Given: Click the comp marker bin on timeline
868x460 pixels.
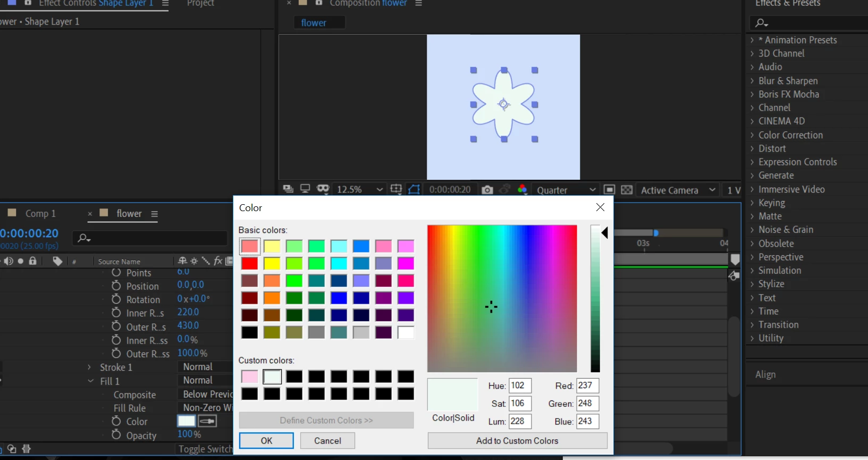Looking at the screenshot, I should point(735,260).
